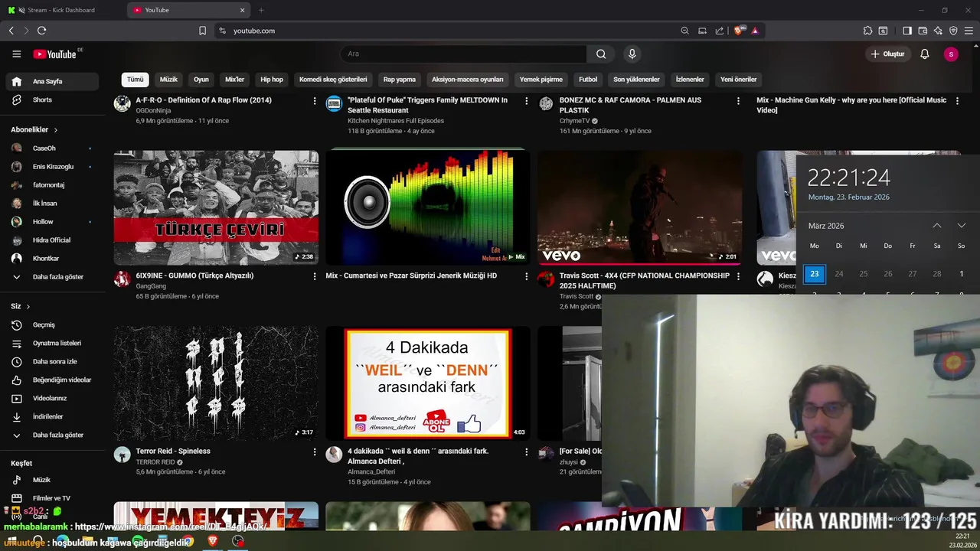The width and height of the screenshot is (980, 551).
Task: Open Ana Sayfa home in sidebar
Action: coord(51,81)
